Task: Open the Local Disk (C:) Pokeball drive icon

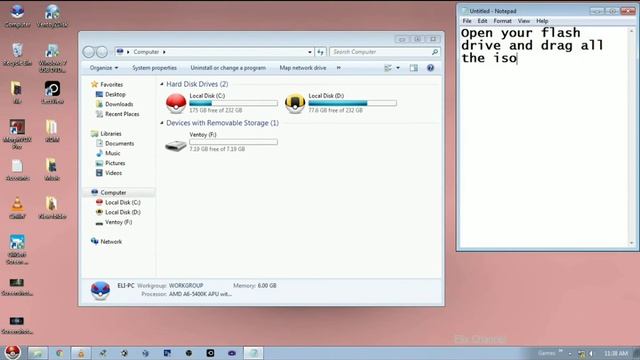Action: pyautogui.click(x=176, y=103)
